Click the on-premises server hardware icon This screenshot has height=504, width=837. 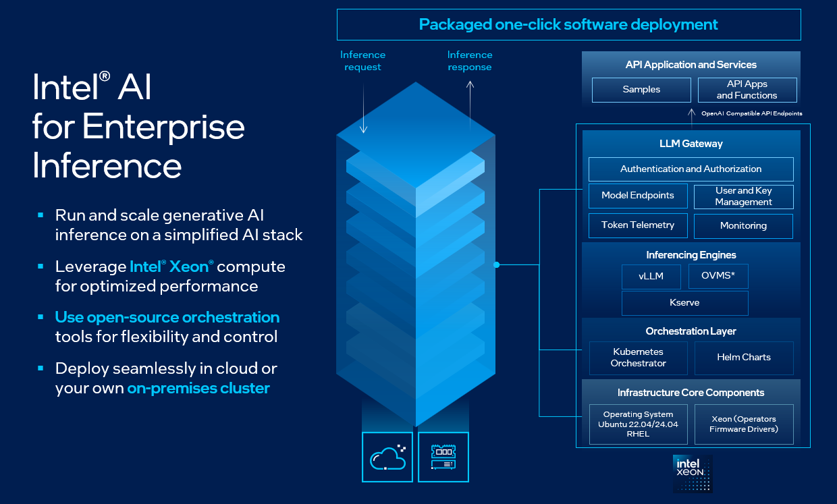click(x=443, y=457)
